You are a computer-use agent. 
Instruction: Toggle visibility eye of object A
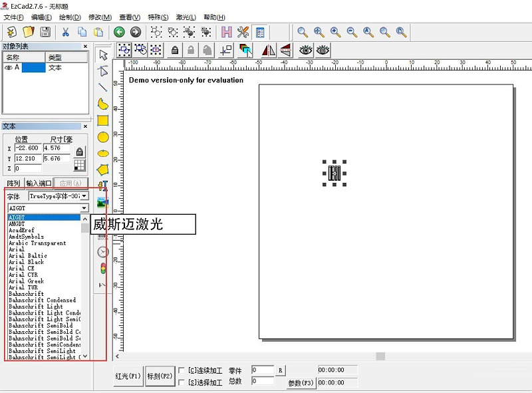pyautogui.click(x=9, y=68)
